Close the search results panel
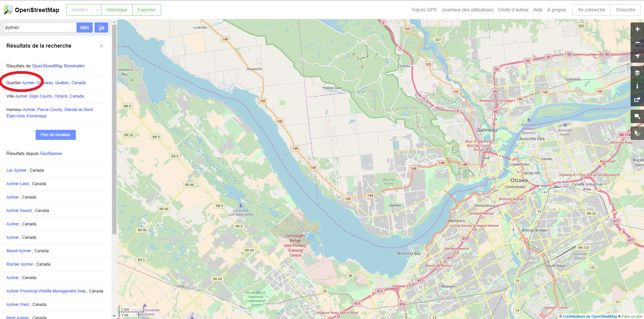Viewport: 644px width, 319px height. pyautogui.click(x=101, y=46)
